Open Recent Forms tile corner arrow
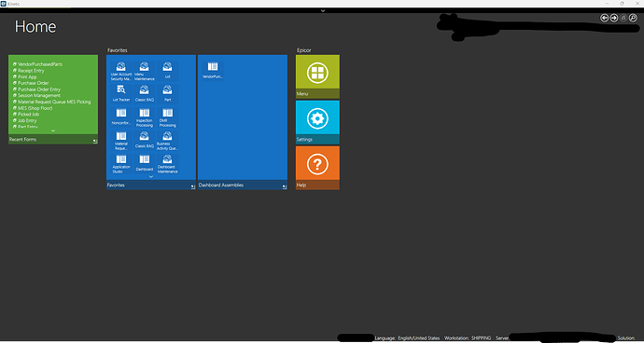 click(95, 141)
